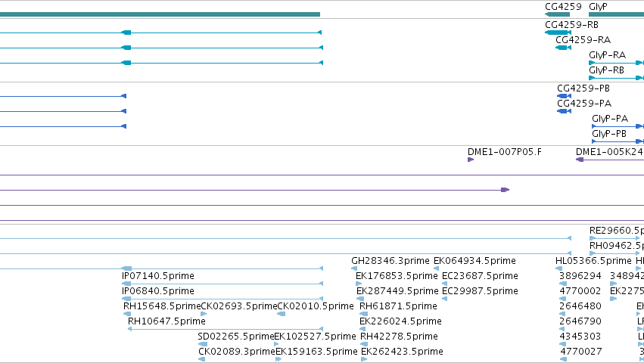Click the wide teal gene bar at top left
This screenshot has width=644, height=363.
tap(160, 14)
